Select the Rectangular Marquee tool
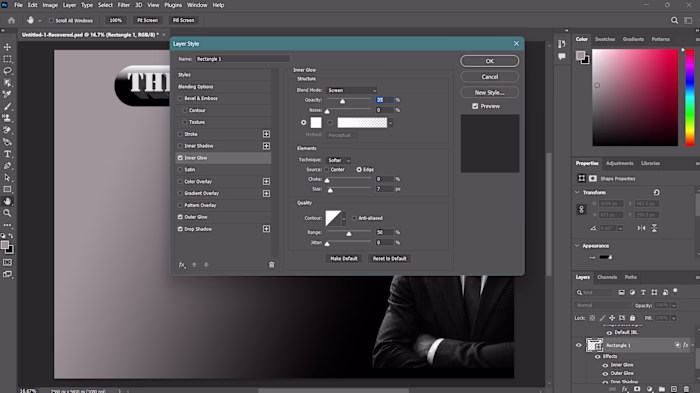700x393 pixels. (8, 59)
